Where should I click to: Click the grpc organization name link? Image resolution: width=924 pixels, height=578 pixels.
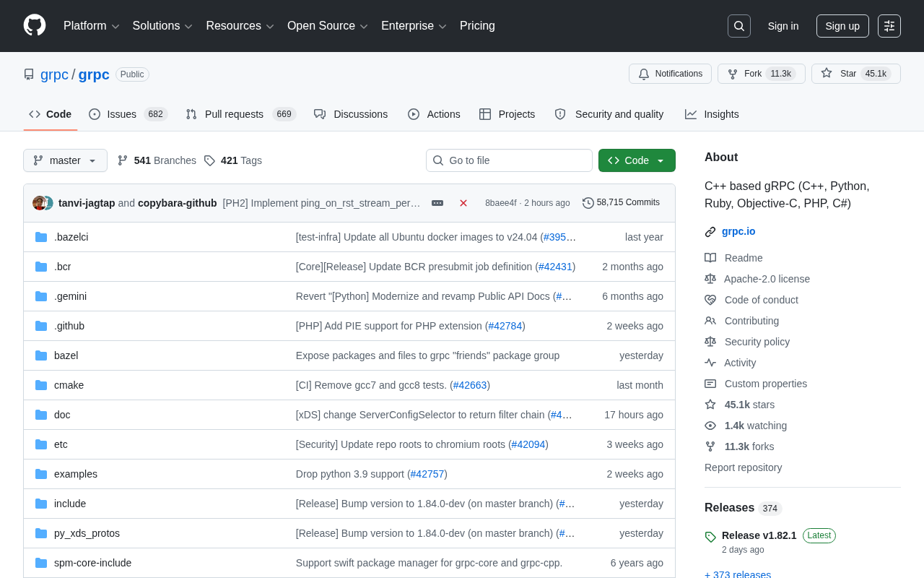pyautogui.click(x=54, y=74)
